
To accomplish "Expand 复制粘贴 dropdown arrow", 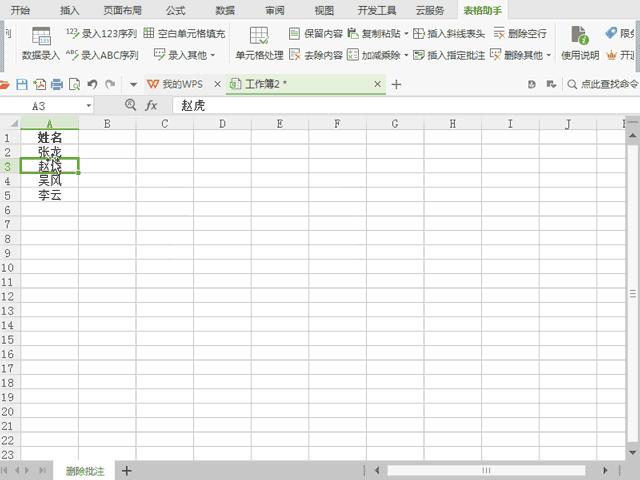I will coord(406,33).
